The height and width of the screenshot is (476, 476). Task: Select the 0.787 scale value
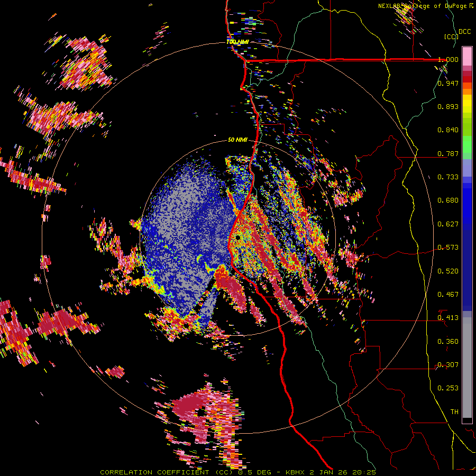tap(448, 153)
